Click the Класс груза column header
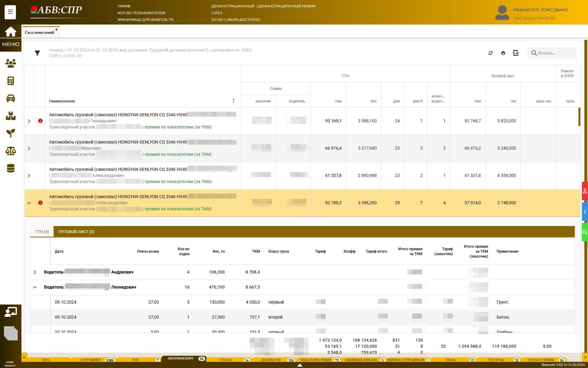Image resolution: width=588 pixels, height=368 pixels. point(279,251)
